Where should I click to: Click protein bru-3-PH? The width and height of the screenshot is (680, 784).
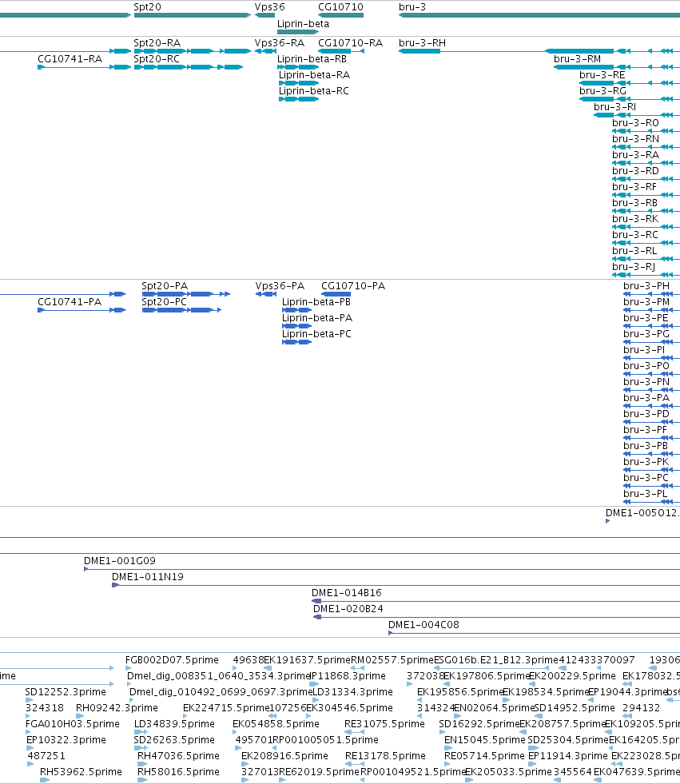click(x=651, y=294)
